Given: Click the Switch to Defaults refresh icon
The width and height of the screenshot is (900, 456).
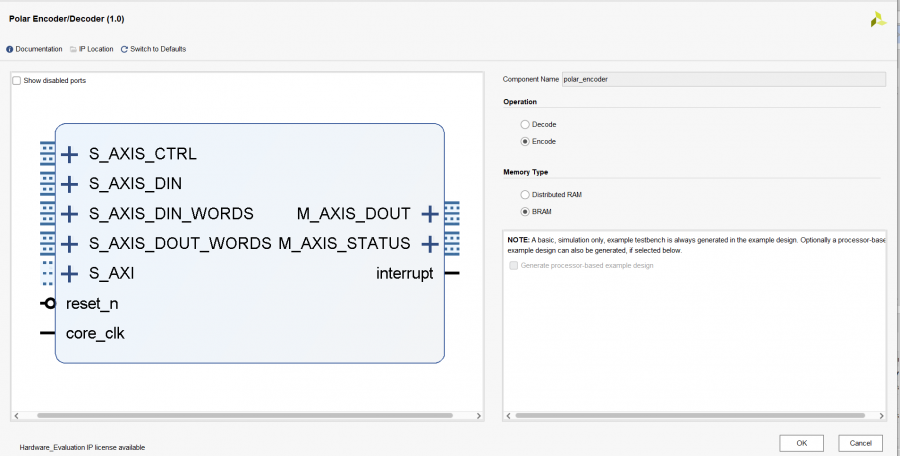Looking at the screenshot, I should click(124, 49).
